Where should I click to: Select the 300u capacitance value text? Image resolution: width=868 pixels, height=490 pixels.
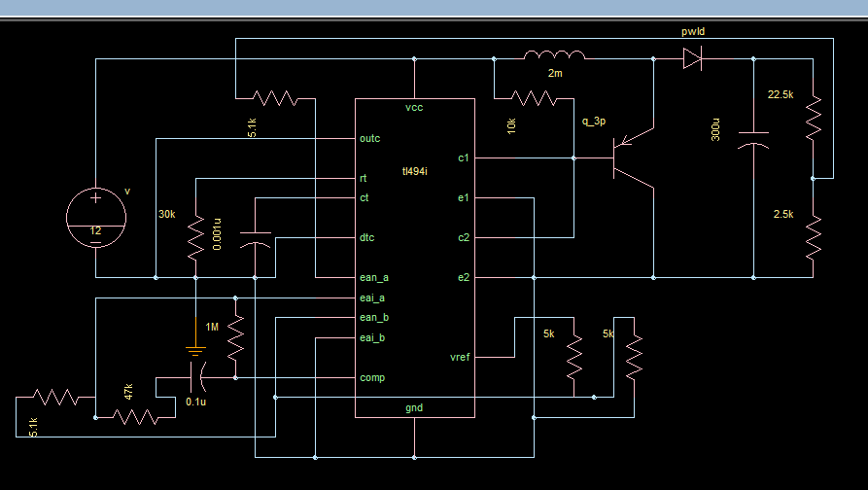click(715, 129)
